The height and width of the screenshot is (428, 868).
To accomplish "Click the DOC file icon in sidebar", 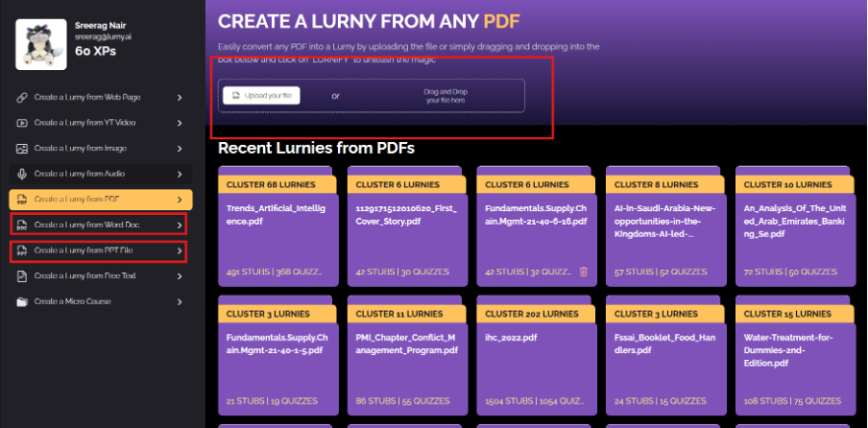I will point(22,226).
